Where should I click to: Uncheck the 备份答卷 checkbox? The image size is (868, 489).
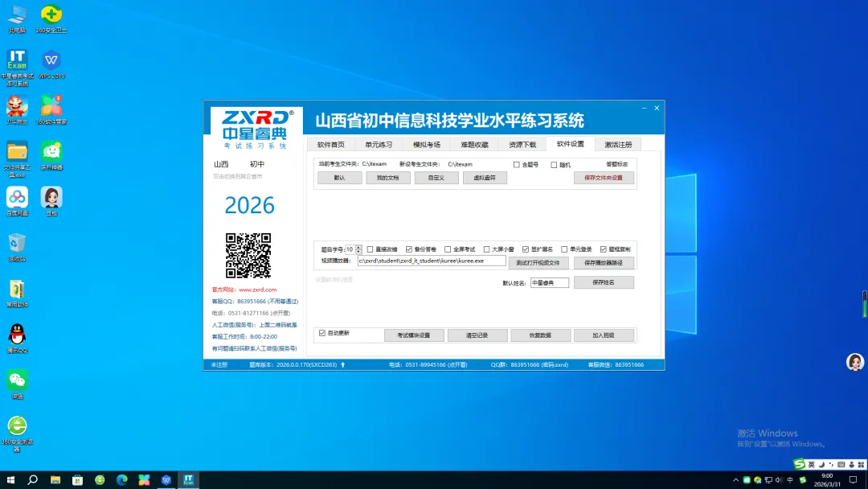click(x=408, y=249)
